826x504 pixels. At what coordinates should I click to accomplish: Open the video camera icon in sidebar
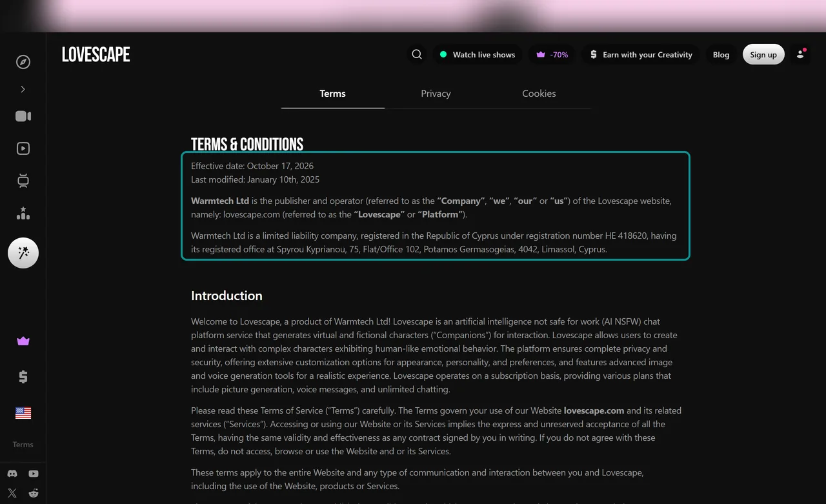tap(23, 116)
